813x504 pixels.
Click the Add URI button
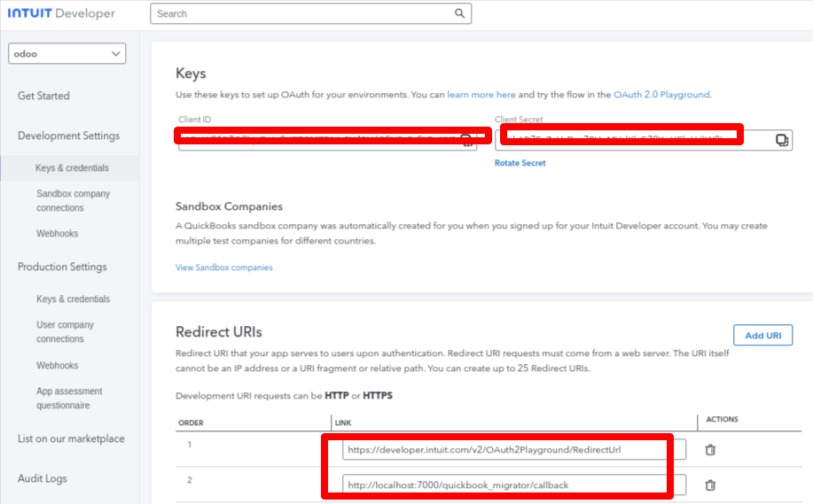tap(762, 335)
